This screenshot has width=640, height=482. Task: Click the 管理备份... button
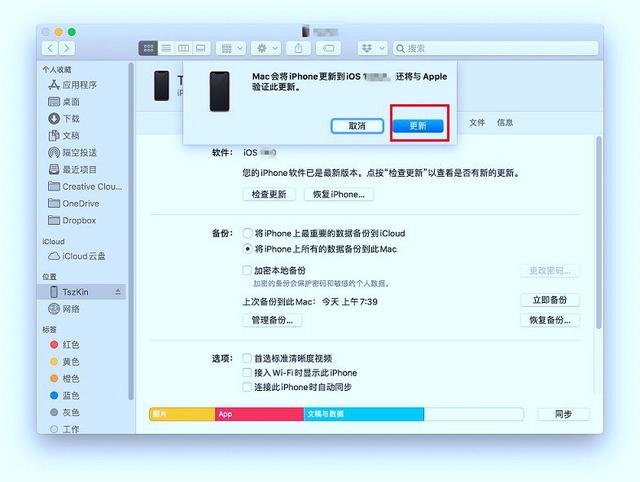click(272, 320)
